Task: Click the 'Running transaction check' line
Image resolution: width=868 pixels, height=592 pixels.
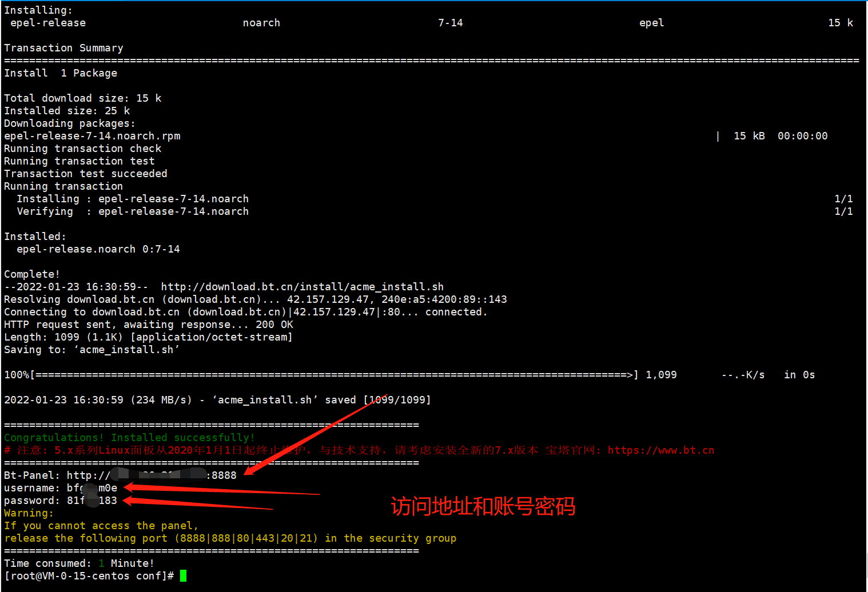Action: 82,149
